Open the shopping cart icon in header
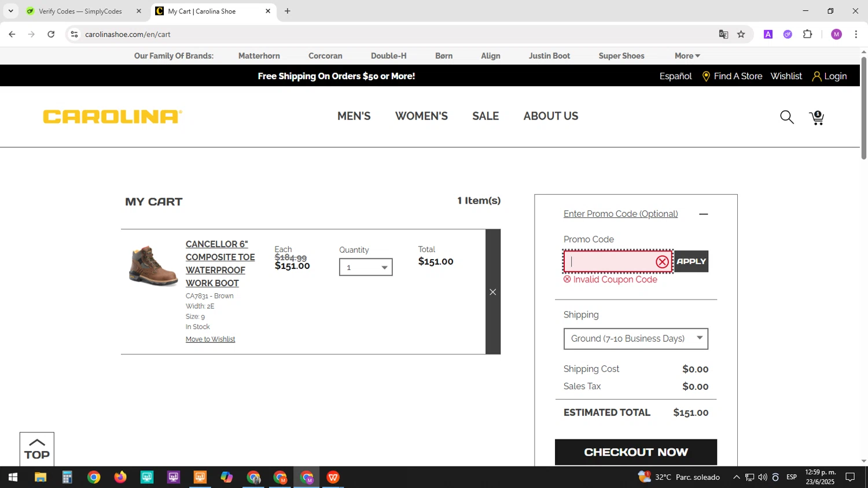The height and width of the screenshot is (488, 868). (x=816, y=117)
